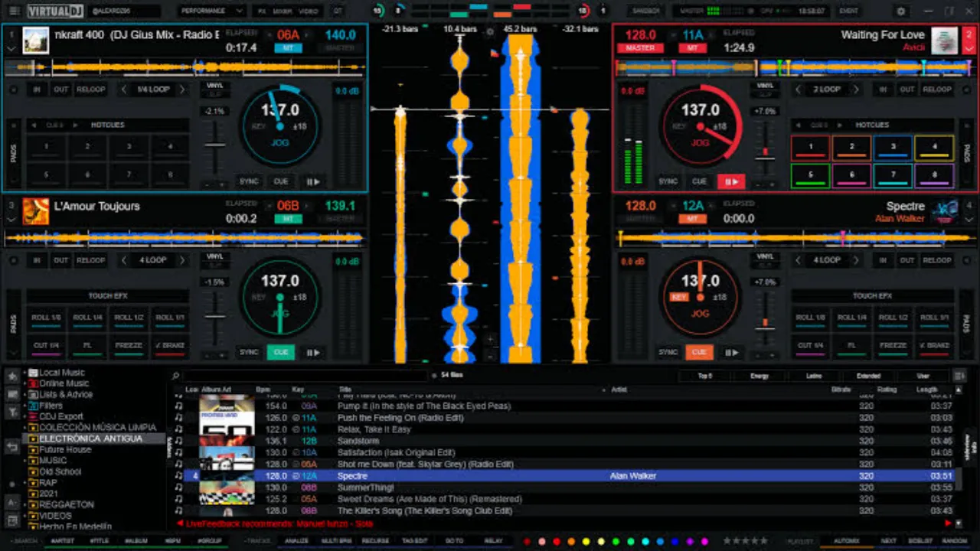The width and height of the screenshot is (980, 551).
Task: Open the filter funnel icon in browser sidebar
Action: (x=12, y=412)
